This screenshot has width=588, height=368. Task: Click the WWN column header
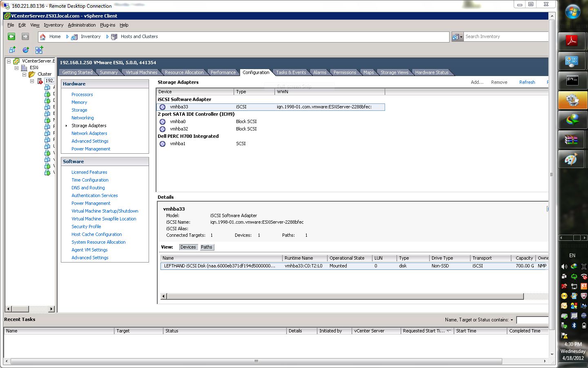pos(330,92)
